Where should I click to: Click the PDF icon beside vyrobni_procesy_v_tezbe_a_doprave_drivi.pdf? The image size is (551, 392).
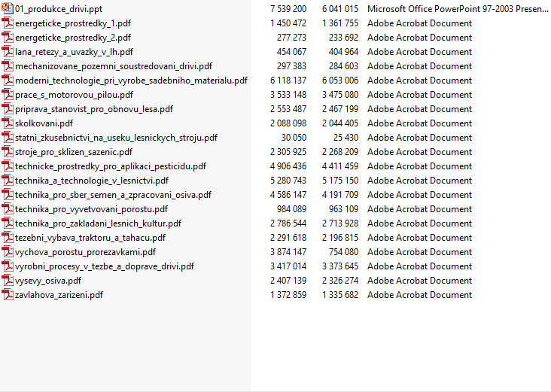8,266
